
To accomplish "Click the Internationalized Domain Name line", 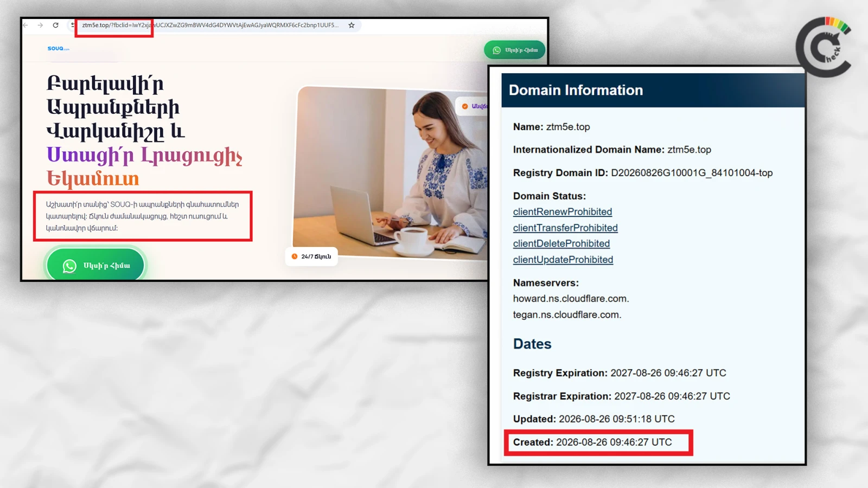I will click(612, 150).
